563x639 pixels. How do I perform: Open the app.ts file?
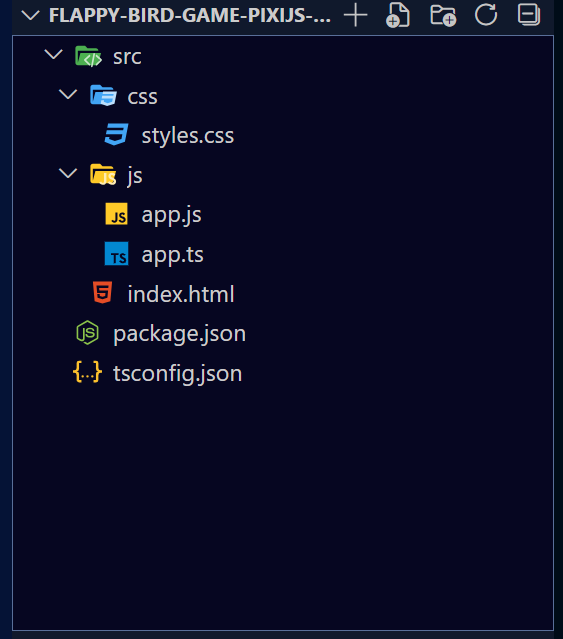click(172, 255)
